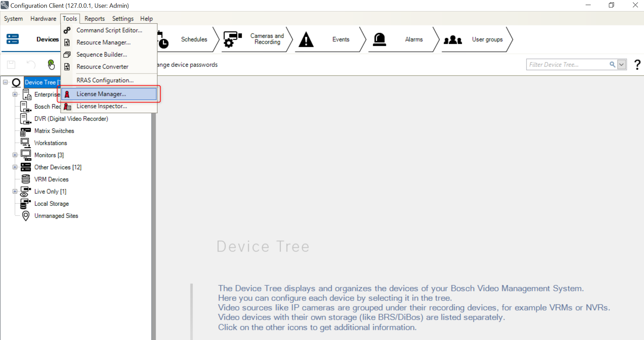This screenshot has width=644, height=340.
Task: Click the Resource Manager icon
Action: click(67, 42)
